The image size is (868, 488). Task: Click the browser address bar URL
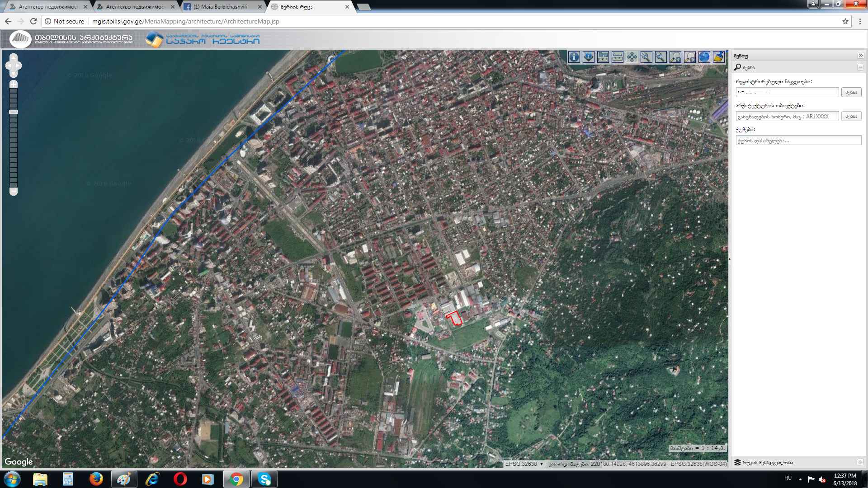click(185, 21)
